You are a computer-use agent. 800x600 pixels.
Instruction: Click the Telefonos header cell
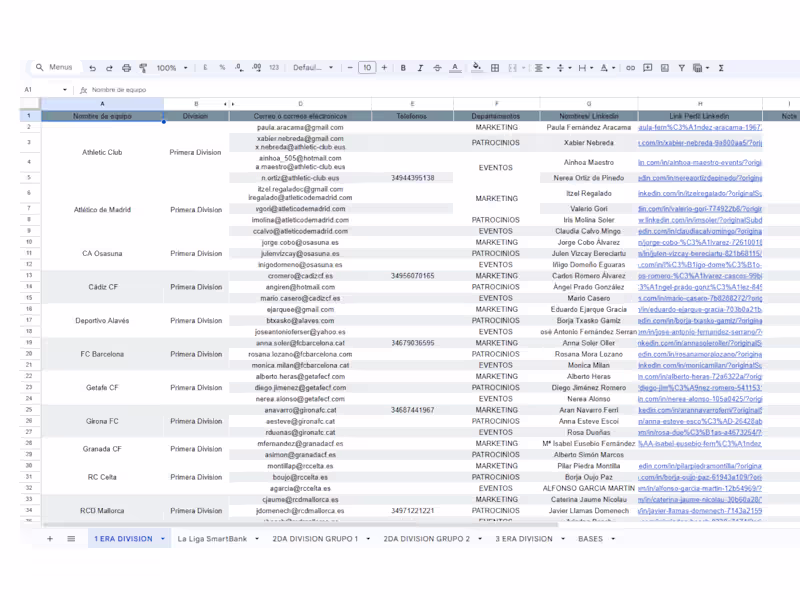(412, 116)
